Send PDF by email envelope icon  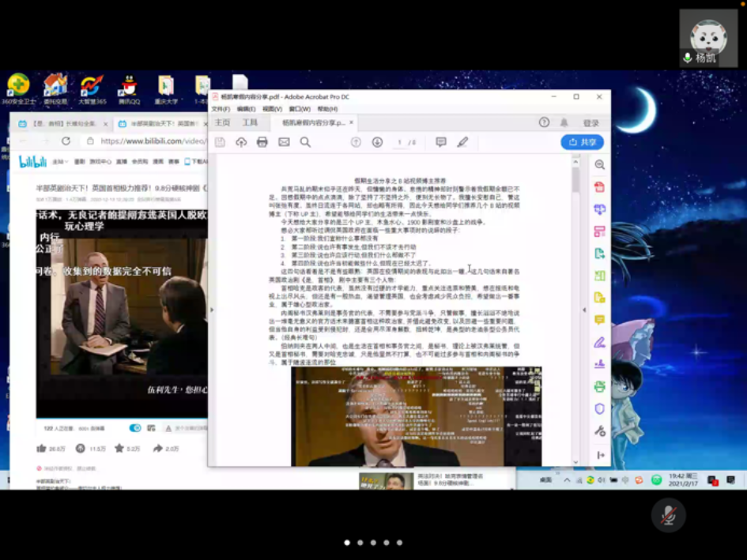click(x=284, y=142)
